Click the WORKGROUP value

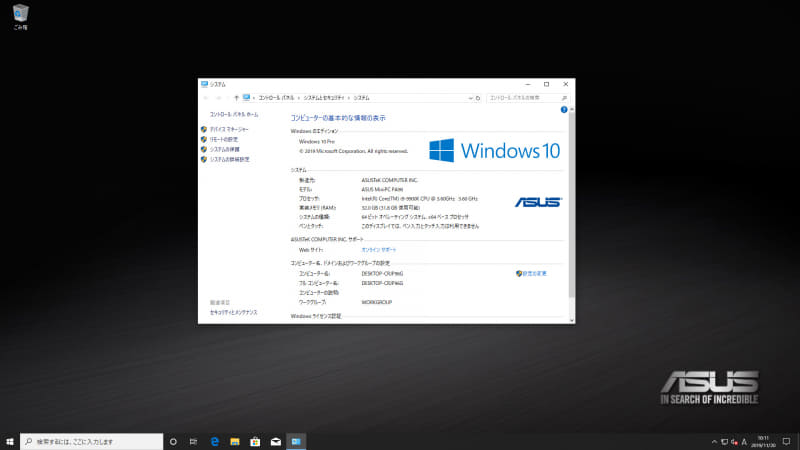click(x=377, y=303)
